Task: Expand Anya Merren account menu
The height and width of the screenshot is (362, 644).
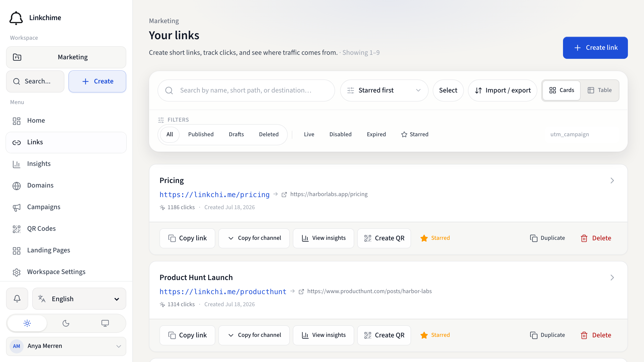Action: [x=66, y=346]
